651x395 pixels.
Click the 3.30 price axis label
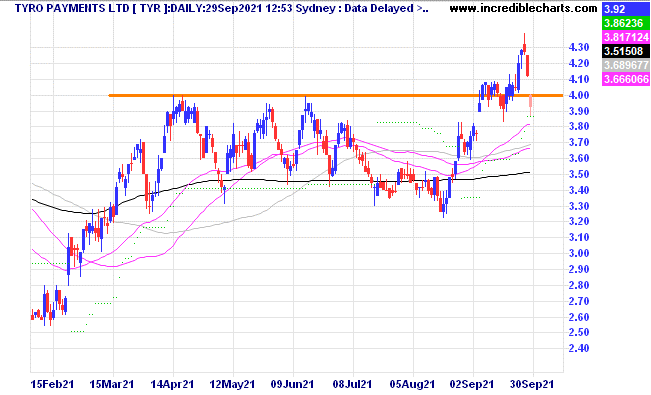point(579,206)
